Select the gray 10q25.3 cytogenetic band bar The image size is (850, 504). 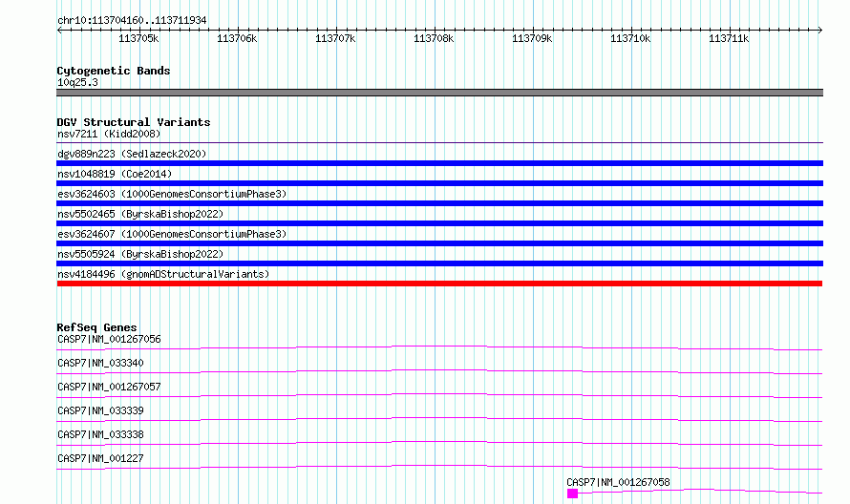click(x=439, y=93)
